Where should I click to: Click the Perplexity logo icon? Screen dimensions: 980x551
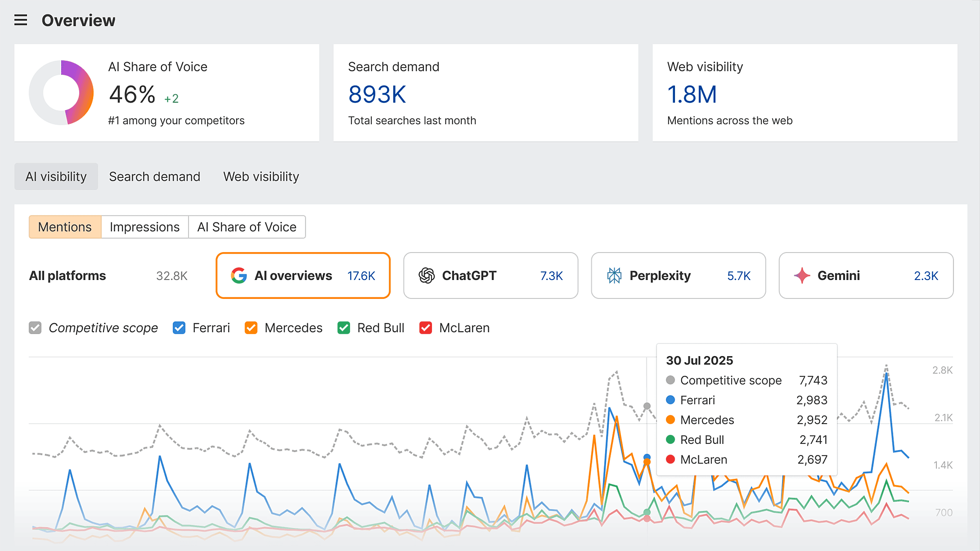614,275
